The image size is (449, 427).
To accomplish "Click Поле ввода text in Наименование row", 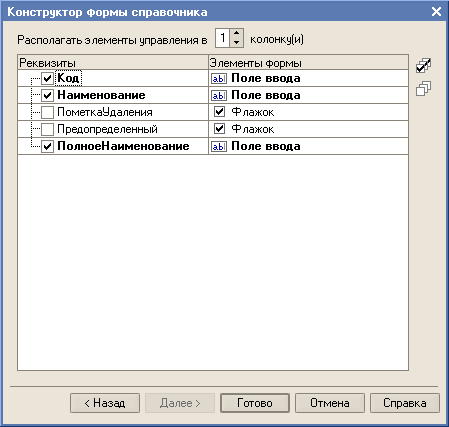I will pyautogui.click(x=266, y=95).
